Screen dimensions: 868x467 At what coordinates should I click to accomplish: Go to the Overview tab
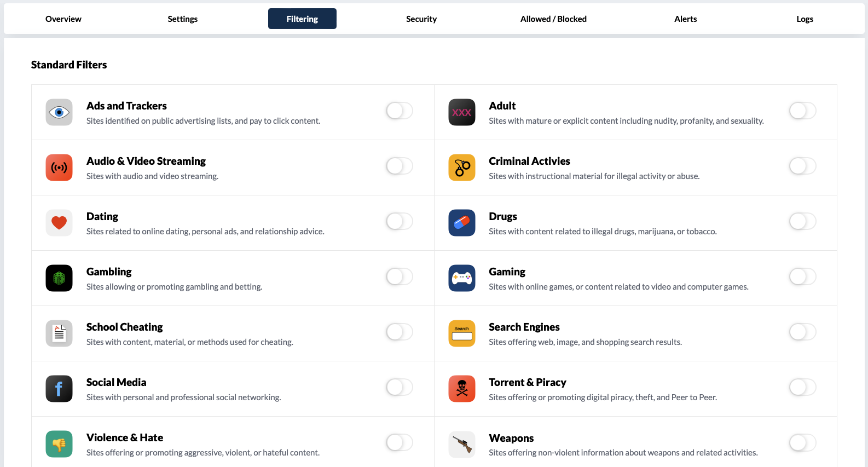pyautogui.click(x=63, y=19)
